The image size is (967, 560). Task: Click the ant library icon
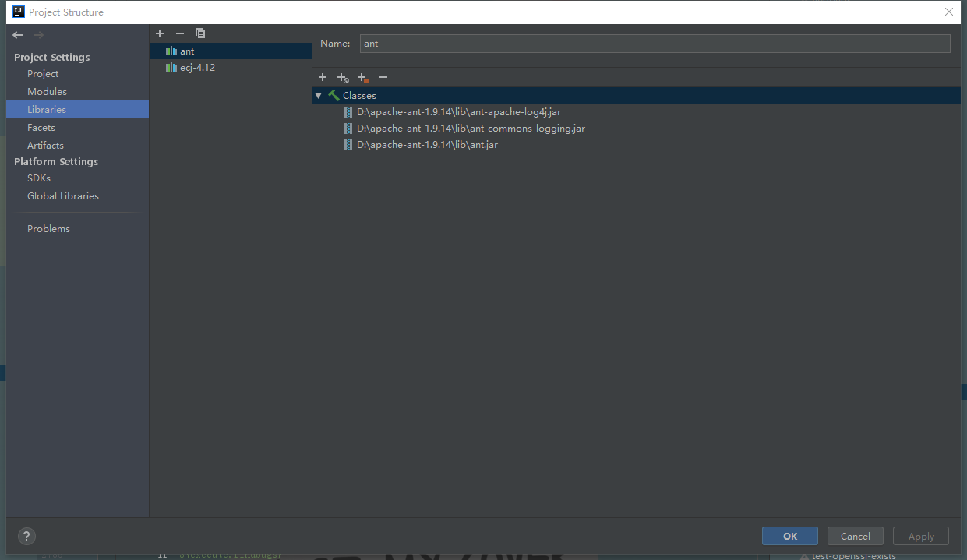[x=171, y=51]
